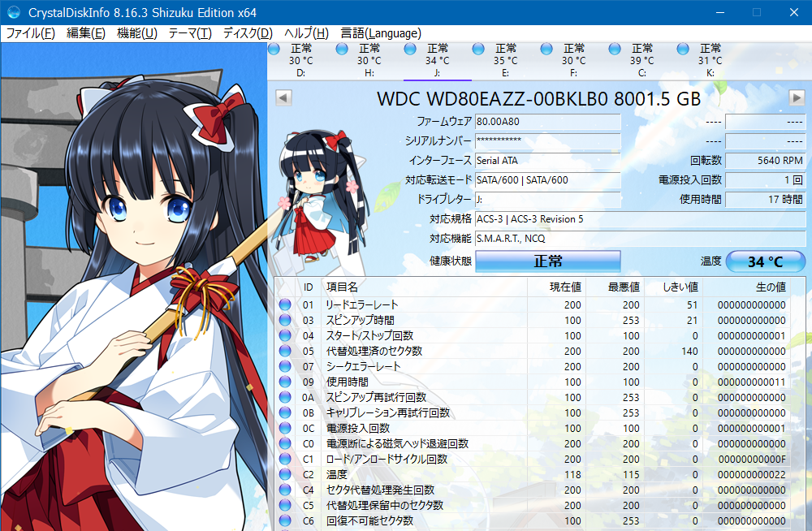Click the power-on count field 1 回
Image resolution: width=812 pixels, height=531 pixels.
[766, 179]
